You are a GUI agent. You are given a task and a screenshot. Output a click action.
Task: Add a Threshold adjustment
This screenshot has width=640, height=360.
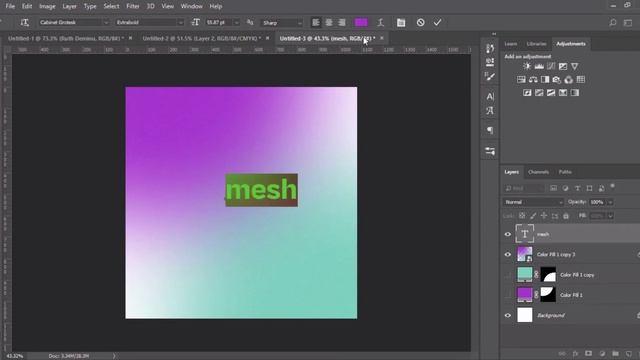[x=551, y=93]
